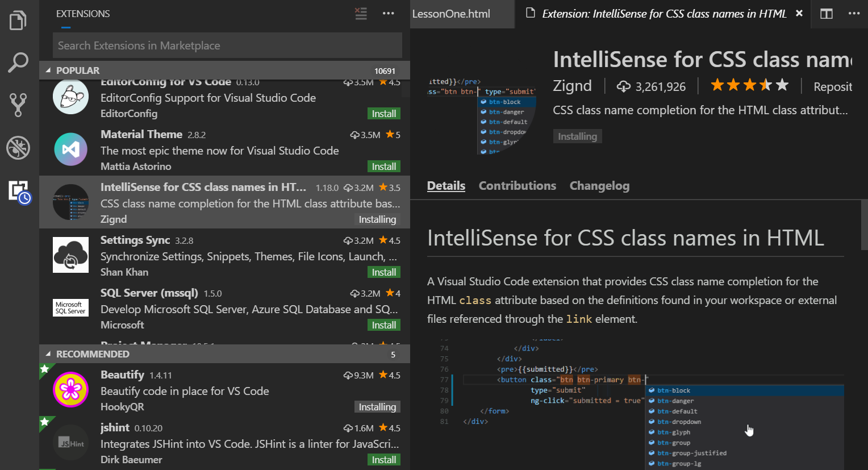The width and height of the screenshot is (868, 470).
Task: Install the Settings Sync extension
Action: [x=384, y=272]
